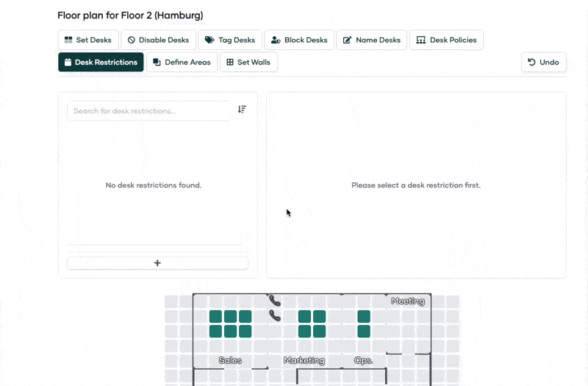
Task: Open the Define Areas tool
Action: 182,62
